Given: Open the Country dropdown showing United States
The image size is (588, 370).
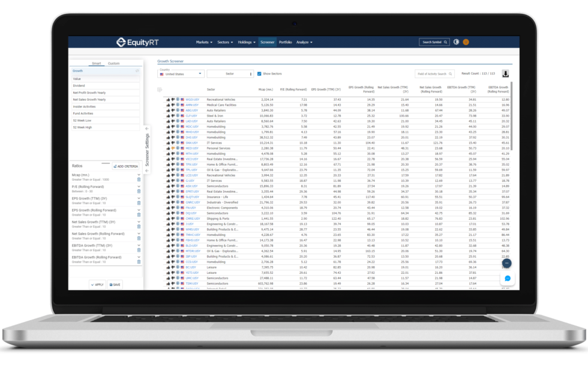Looking at the screenshot, I should pyautogui.click(x=180, y=74).
